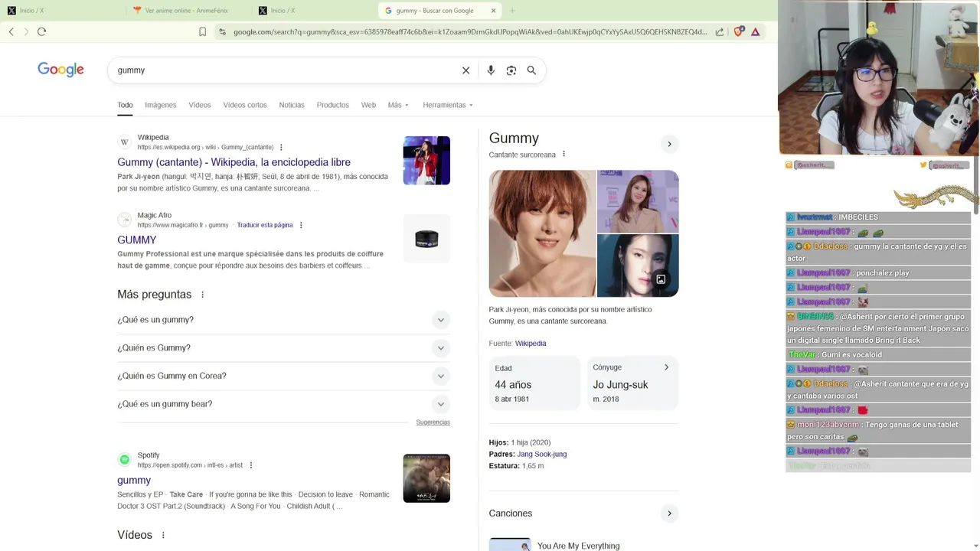
Task: Go forward with the browser forward arrow
Action: tap(26, 32)
